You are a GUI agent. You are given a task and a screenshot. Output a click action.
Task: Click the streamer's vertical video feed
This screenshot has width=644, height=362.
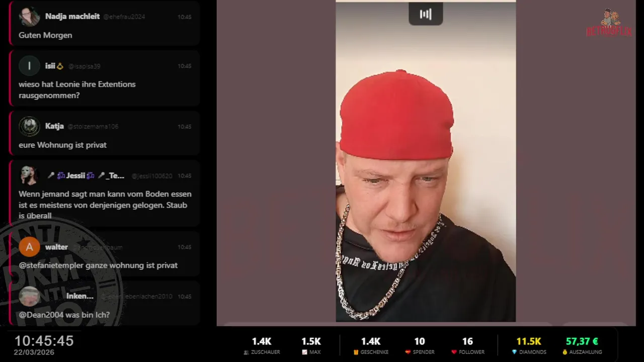pyautogui.click(x=426, y=161)
